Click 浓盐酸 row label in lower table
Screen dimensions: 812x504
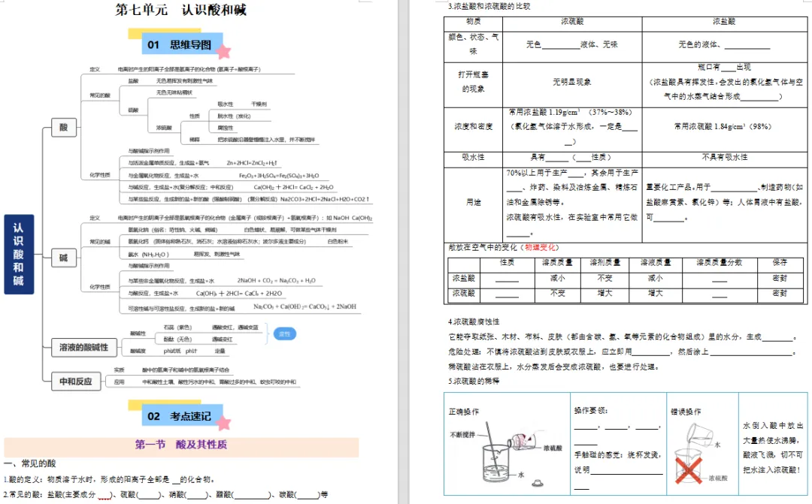click(x=463, y=278)
